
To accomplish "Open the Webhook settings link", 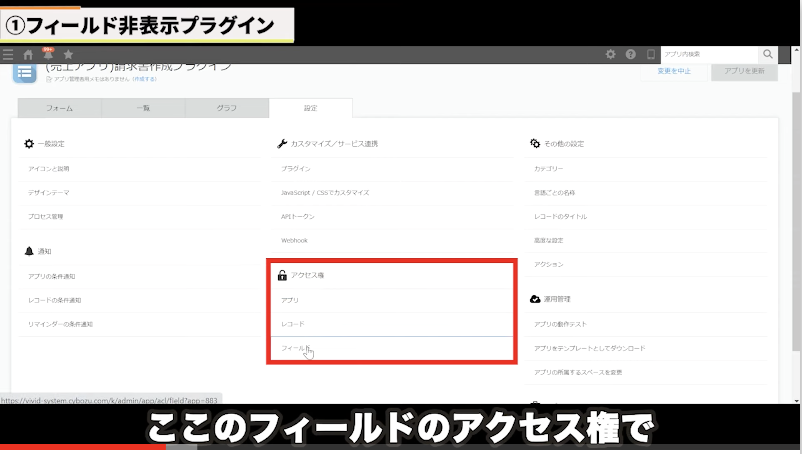I will point(294,240).
